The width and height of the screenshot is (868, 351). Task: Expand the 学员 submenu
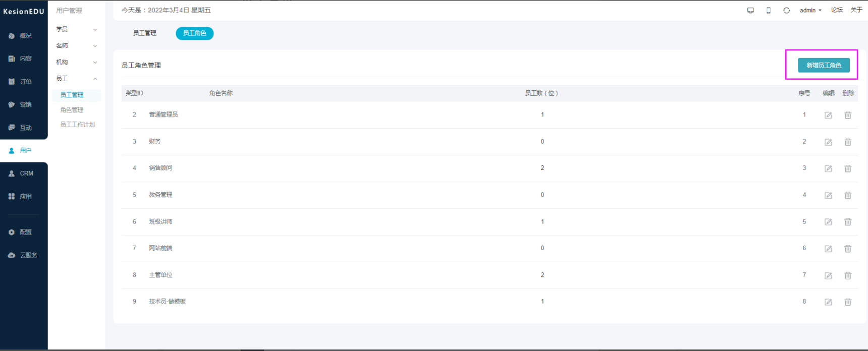[77, 29]
